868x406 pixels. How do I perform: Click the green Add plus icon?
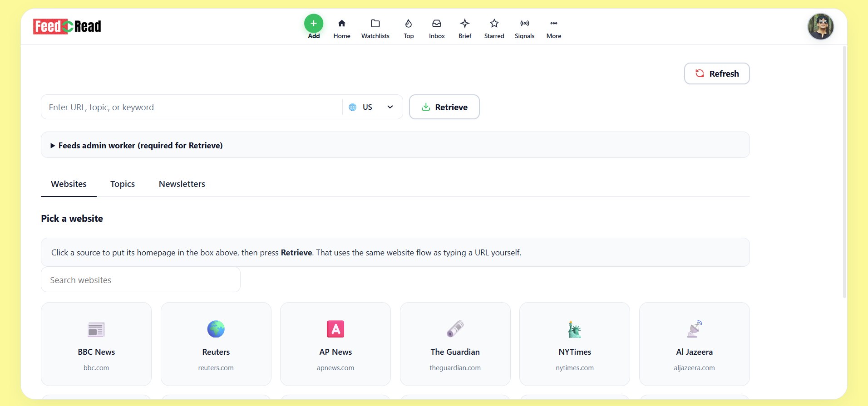tap(314, 24)
